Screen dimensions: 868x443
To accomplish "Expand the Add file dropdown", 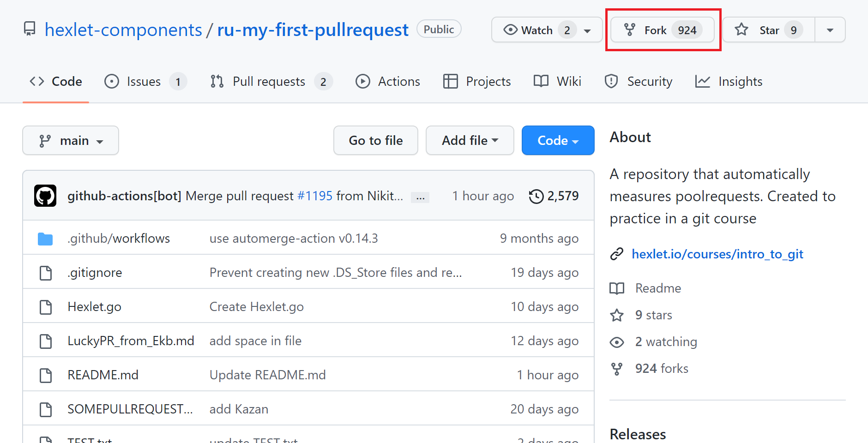I will (470, 140).
